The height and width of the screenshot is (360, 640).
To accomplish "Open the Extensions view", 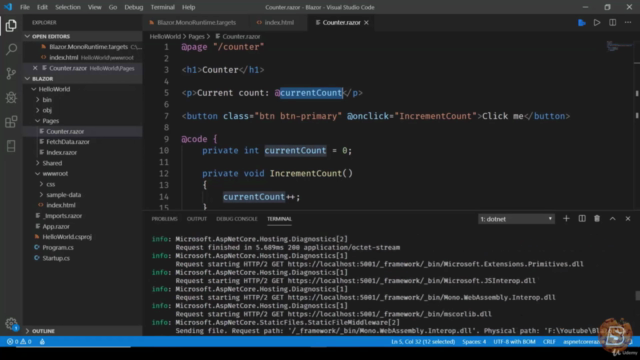I will click(x=11, y=121).
